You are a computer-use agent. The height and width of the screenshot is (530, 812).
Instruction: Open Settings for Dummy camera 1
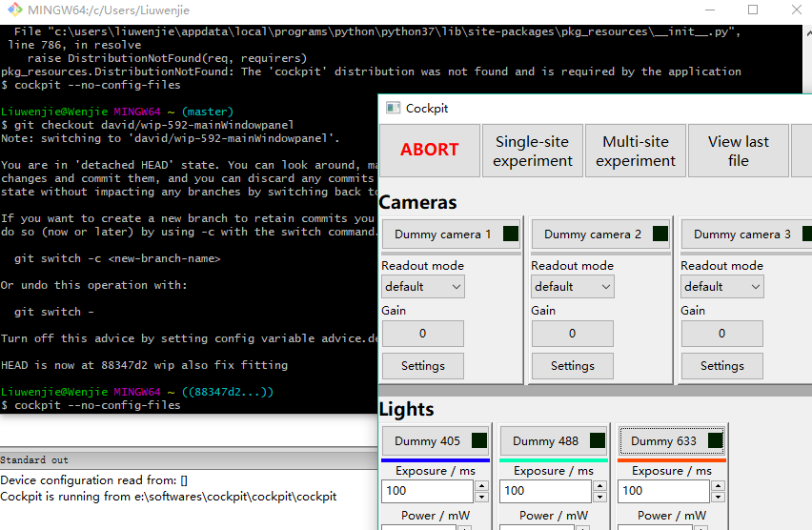pos(423,366)
